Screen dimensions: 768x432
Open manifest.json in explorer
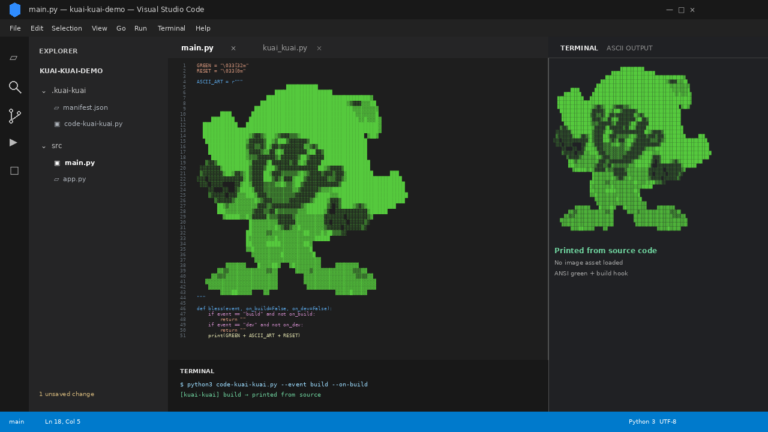[85, 107]
